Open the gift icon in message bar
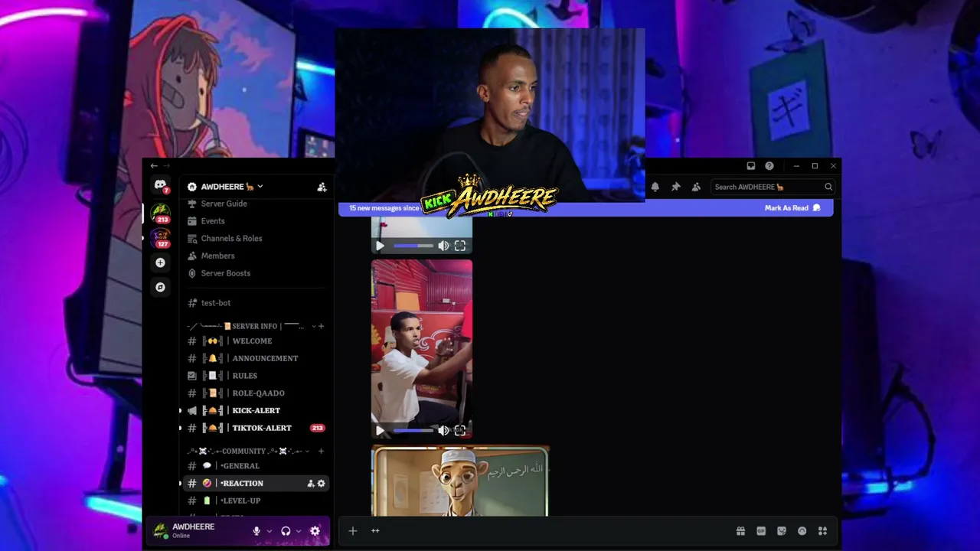 (740, 531)
